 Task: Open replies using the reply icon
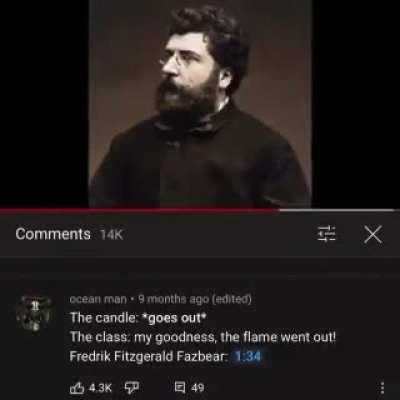click(x=180, y=387)
